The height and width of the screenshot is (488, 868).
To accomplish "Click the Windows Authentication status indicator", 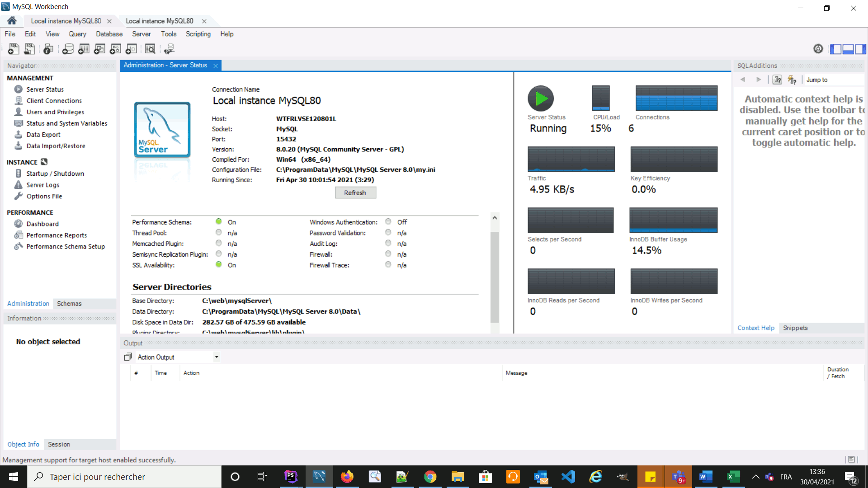I will (x=388, y=221).
